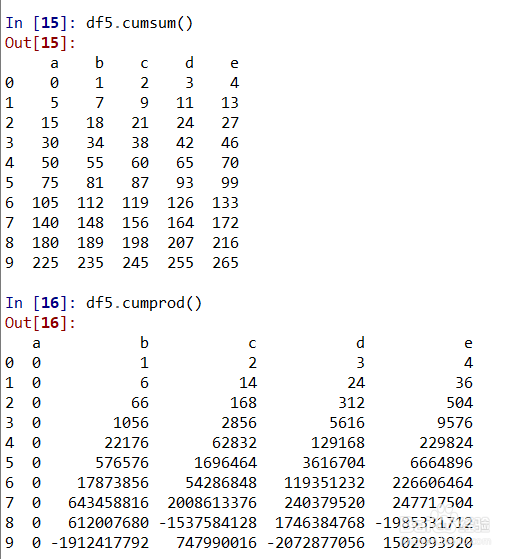521x559 pixels.
Task: Select value 255 in cumsum output
Action: (180, 263)
